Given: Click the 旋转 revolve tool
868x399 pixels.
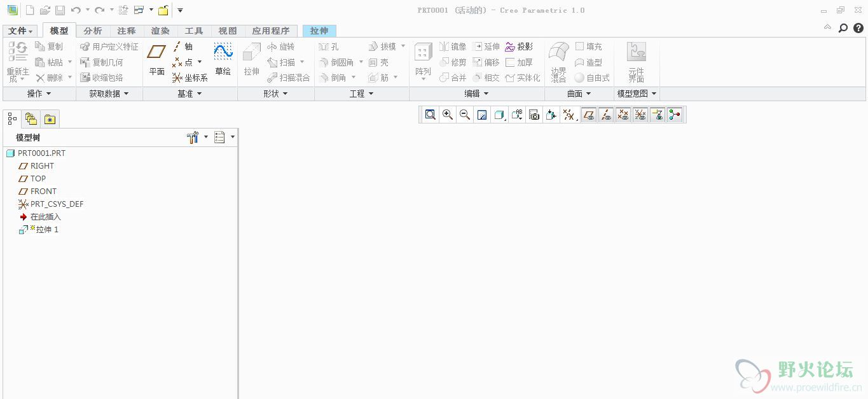Looking at the screenshot, I should [x=281, y=46].
